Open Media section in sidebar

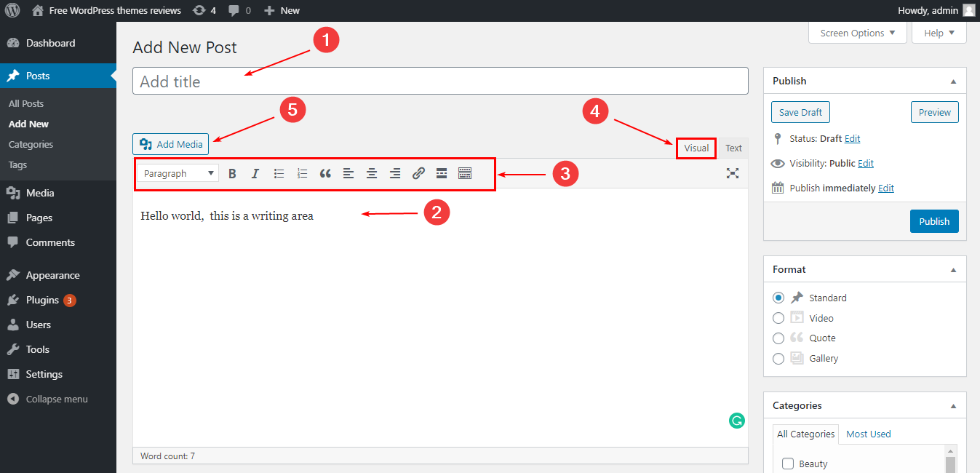pyautogui.click(x=58, y=193)
